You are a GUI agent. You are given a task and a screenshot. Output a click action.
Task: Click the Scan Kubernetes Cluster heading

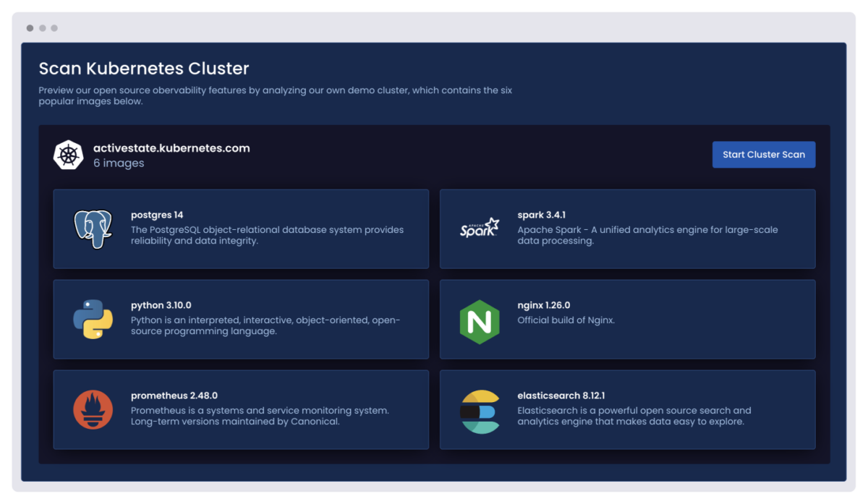(143, 69)
